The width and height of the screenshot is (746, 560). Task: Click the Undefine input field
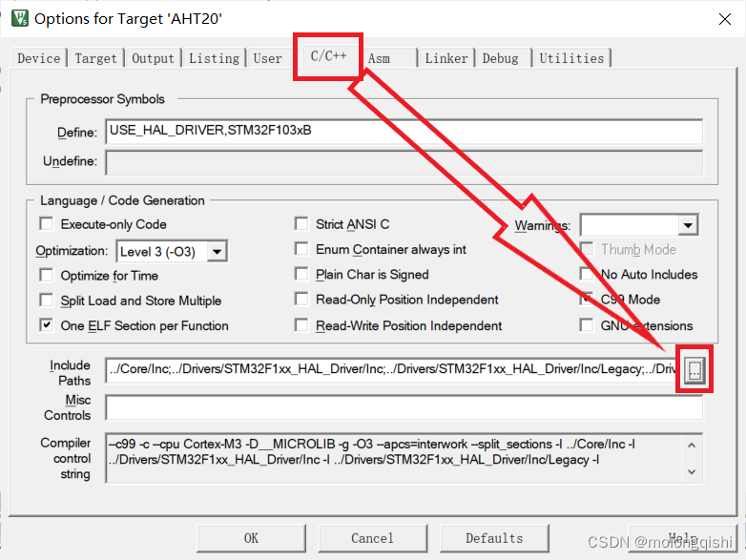click(404, 163)
